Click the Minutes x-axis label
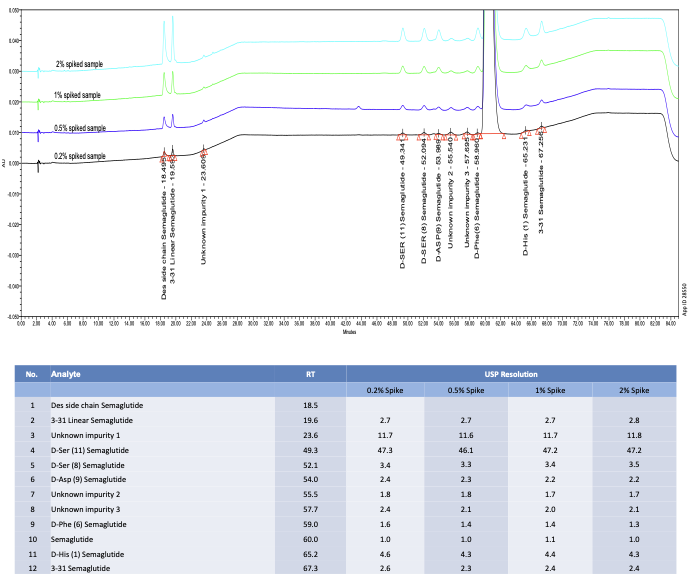Viewport: 697px width, 587px height. point(349,332)
